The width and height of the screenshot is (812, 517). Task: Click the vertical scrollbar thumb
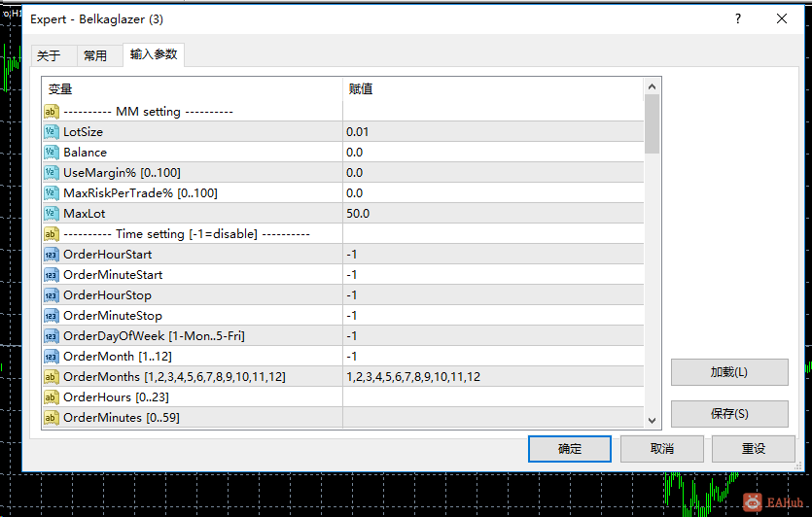point(652,124)
